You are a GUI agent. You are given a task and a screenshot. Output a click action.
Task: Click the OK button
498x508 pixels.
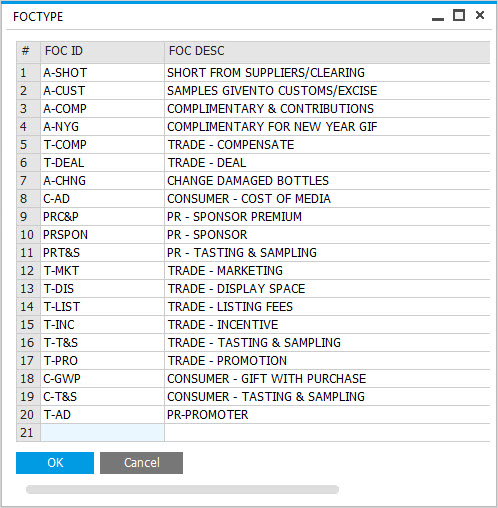click(x=55, y=463)
